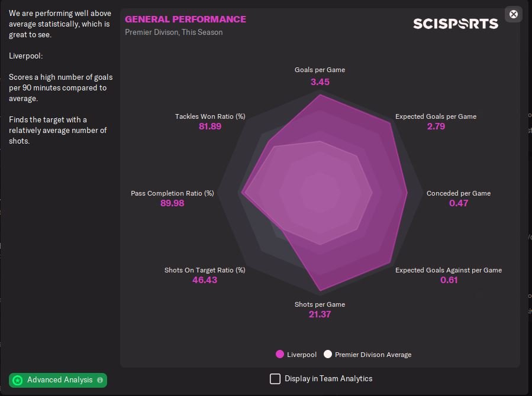The width and height of the screenshot is (532, 396).
Task: Click the Liverpool legend text
Action: point(302,355)
